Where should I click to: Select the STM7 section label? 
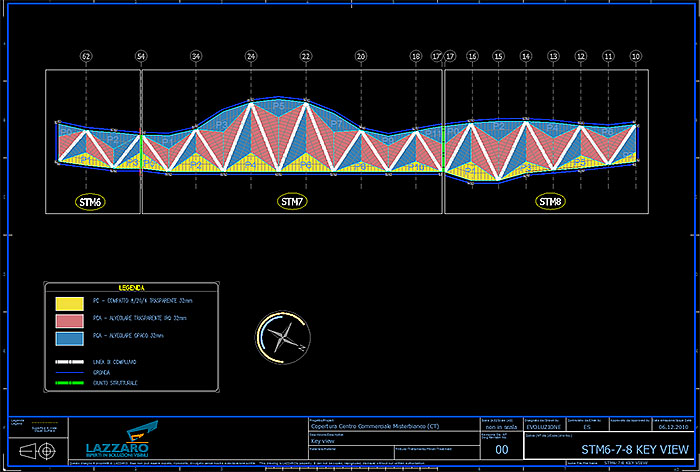coord(292,202)
